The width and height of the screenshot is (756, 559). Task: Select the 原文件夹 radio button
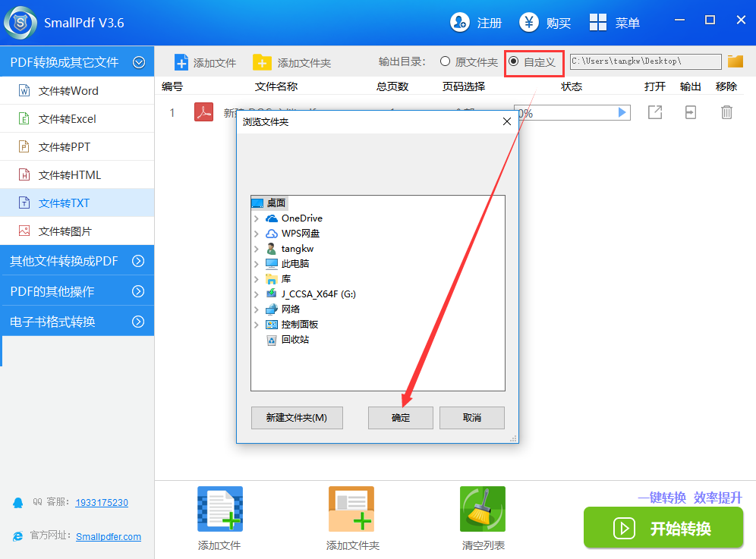[x=445, y=61]
